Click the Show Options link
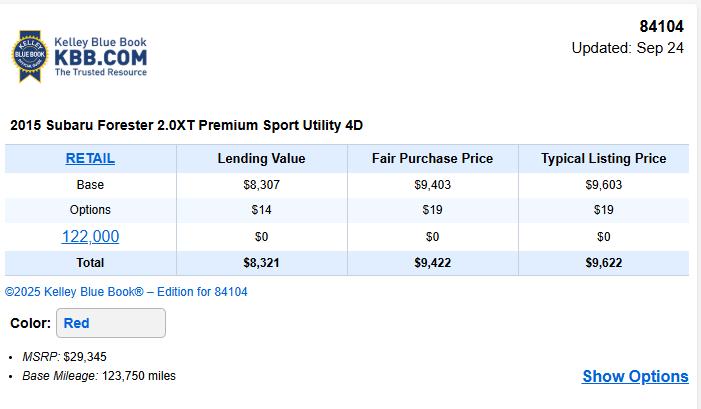Screen dimensions: 701x409 pos(635,376)
